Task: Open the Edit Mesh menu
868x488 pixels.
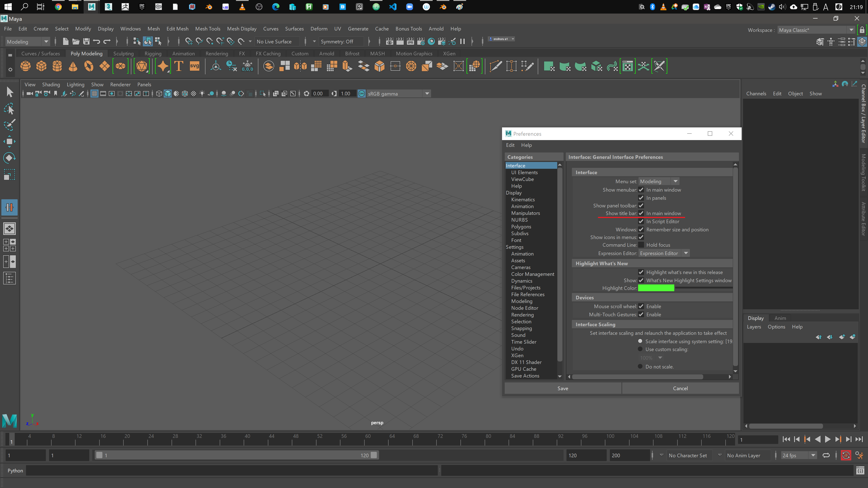Action: (x=177, y=29)
